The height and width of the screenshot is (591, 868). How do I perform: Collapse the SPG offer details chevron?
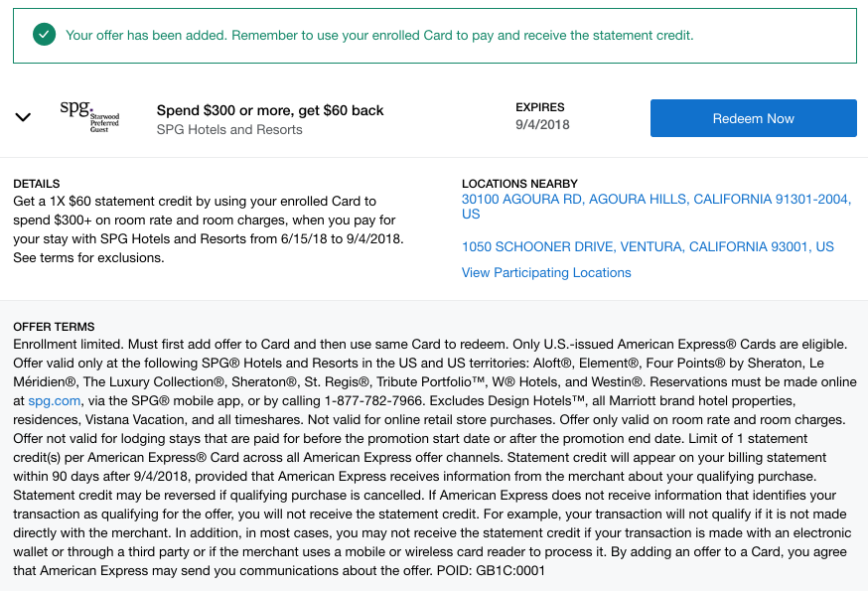(23, 117)
